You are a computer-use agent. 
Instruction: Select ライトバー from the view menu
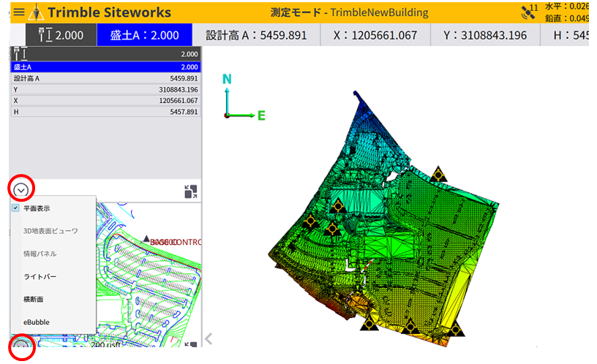(x=40, y=276)
